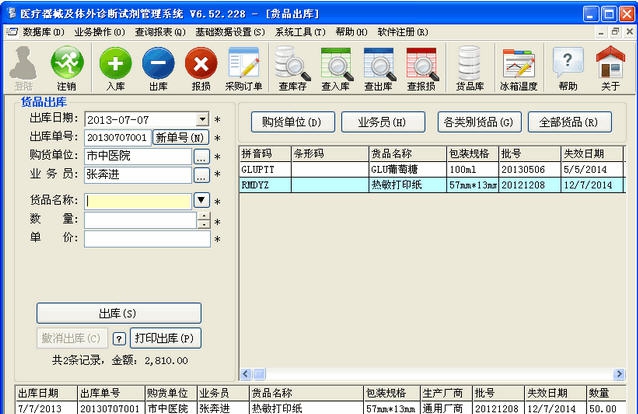The height and width of the screenshot is (414, 638).
Task: Open the 帮助(H) menu
Action: 351,32
